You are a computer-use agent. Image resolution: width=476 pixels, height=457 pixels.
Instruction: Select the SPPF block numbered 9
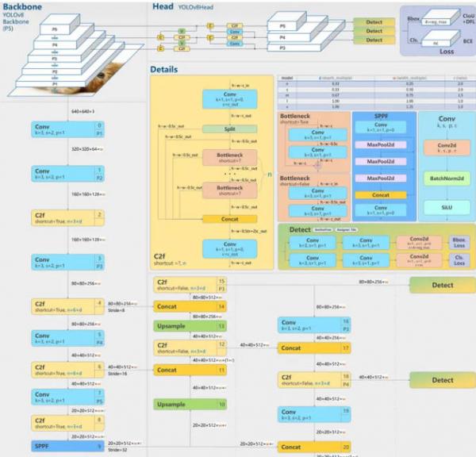coord(67,446)
